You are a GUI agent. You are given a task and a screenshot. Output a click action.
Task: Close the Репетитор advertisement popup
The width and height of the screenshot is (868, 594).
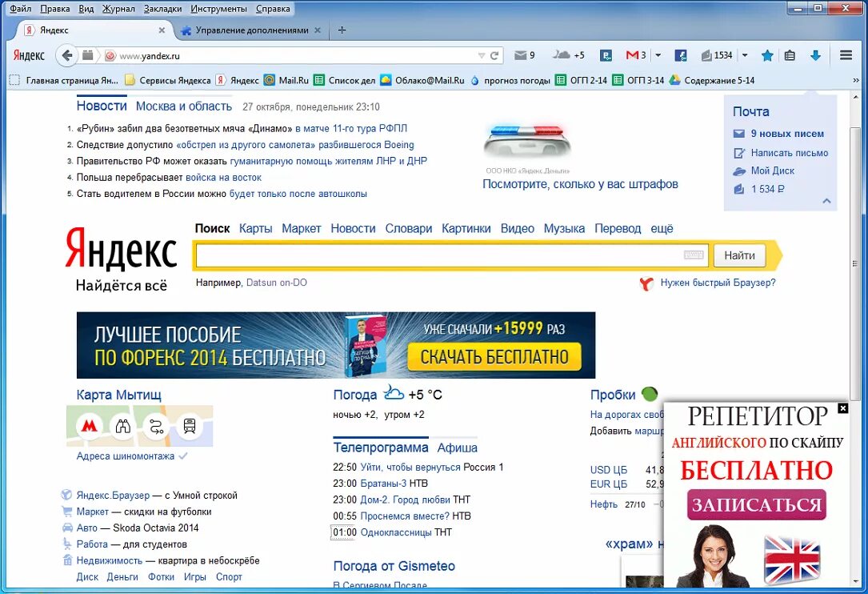click(x=842, y=408)
